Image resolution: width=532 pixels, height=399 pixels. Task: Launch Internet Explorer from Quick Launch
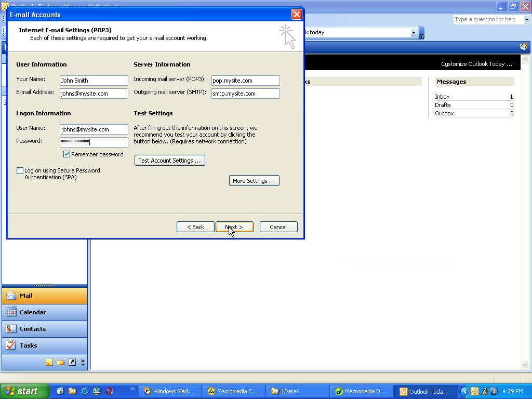click(84, 391)
